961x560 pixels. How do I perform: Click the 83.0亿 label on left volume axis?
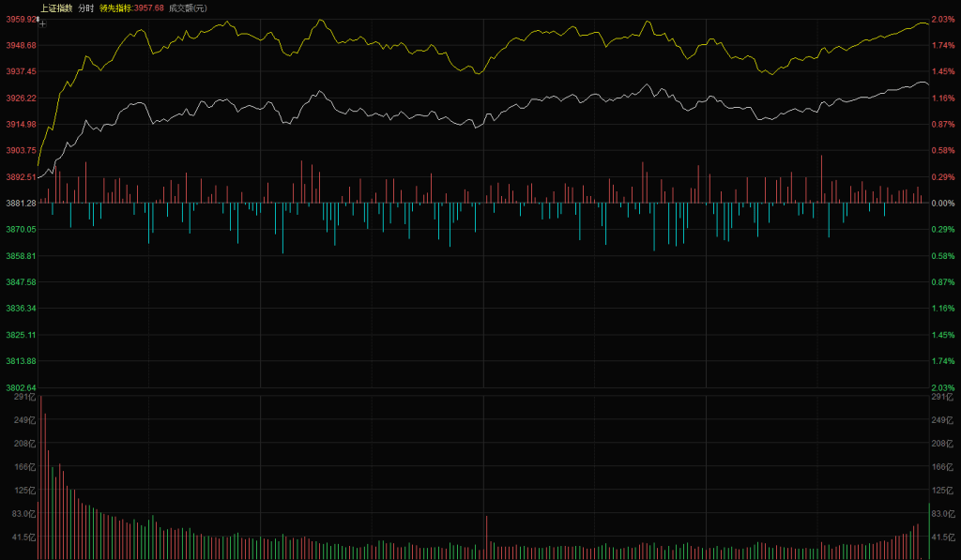[x=23, y=513]
